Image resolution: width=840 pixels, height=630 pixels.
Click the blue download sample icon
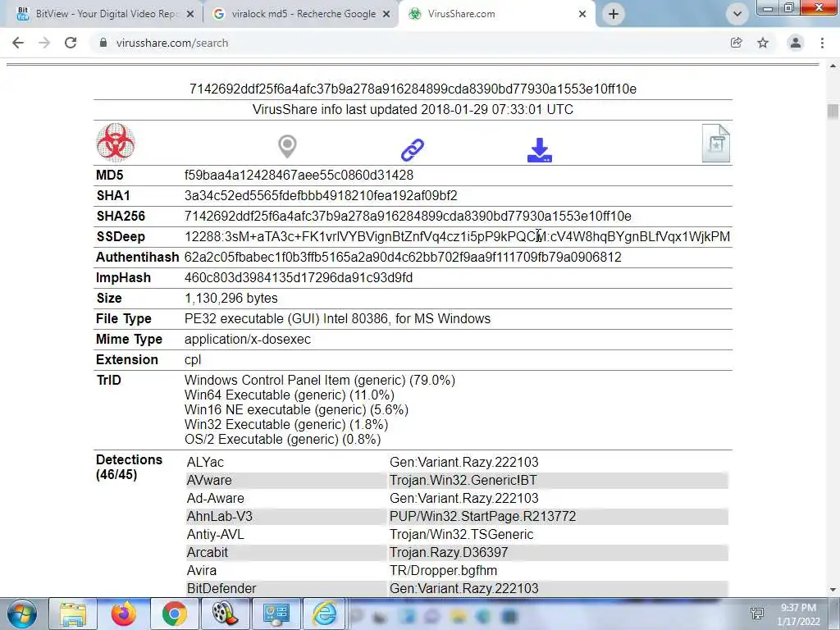[540, 150]
